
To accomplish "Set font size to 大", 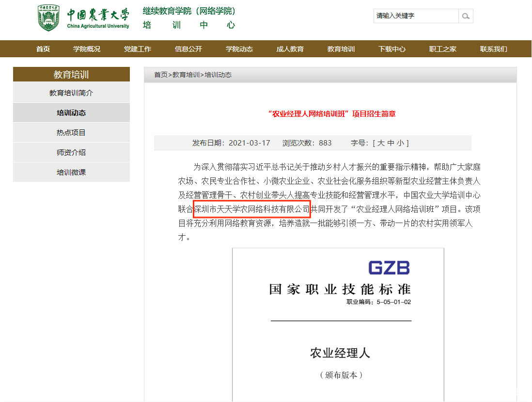I will (x=381, y=143).
